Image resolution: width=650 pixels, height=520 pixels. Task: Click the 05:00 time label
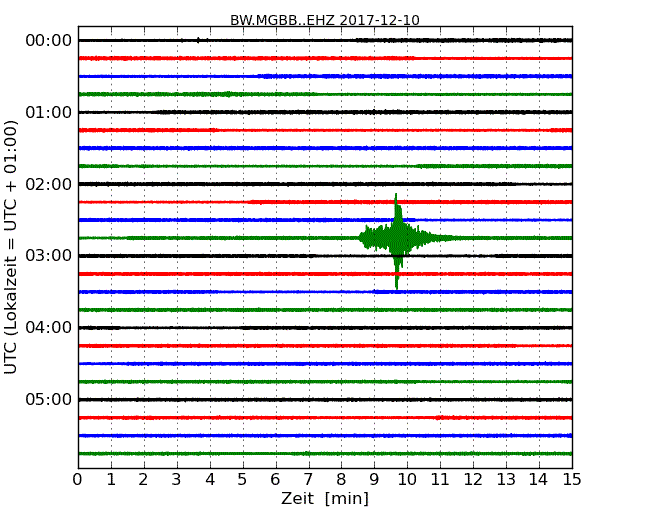pos(49,399)
